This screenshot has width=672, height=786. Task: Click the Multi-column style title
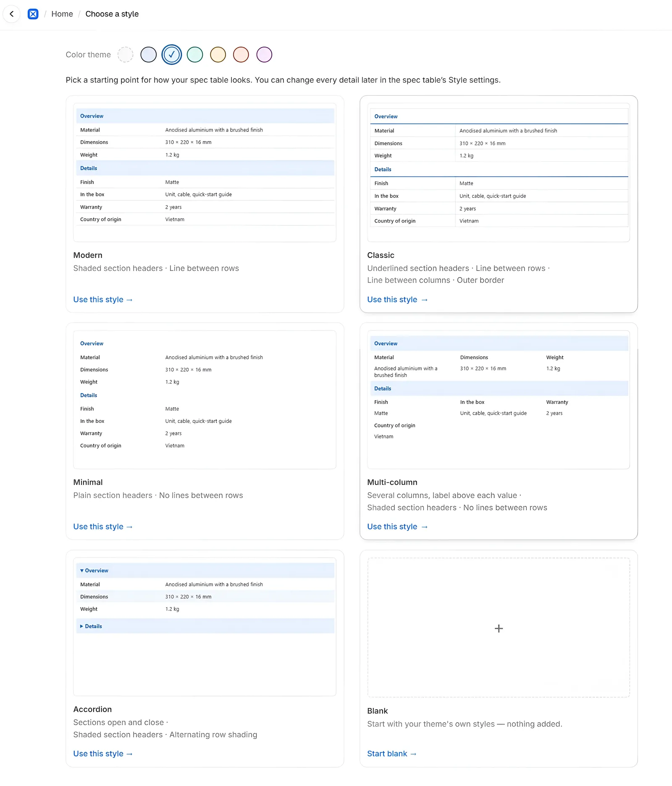coord(392,482)
